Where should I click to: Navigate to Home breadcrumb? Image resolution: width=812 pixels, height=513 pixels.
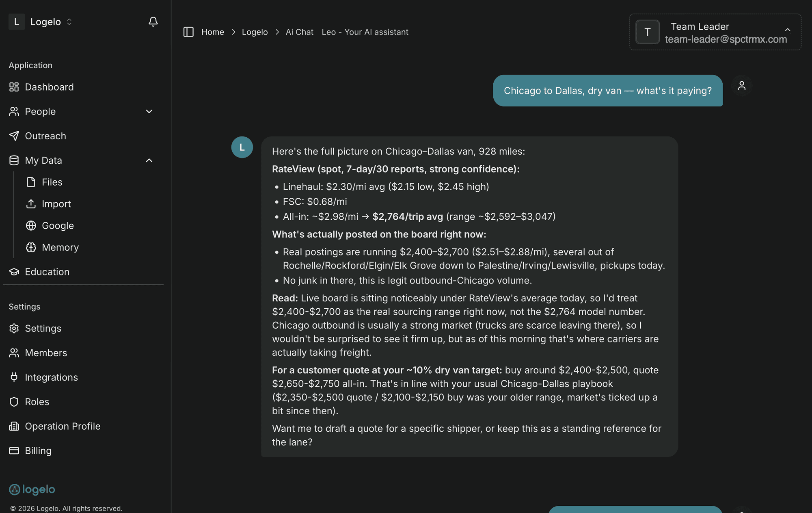[213, 32]
